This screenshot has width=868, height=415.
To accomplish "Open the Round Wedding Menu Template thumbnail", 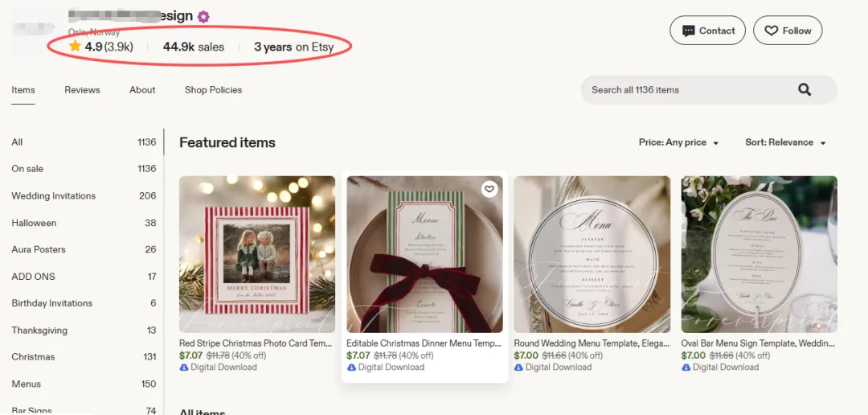I will click(592, 254).
